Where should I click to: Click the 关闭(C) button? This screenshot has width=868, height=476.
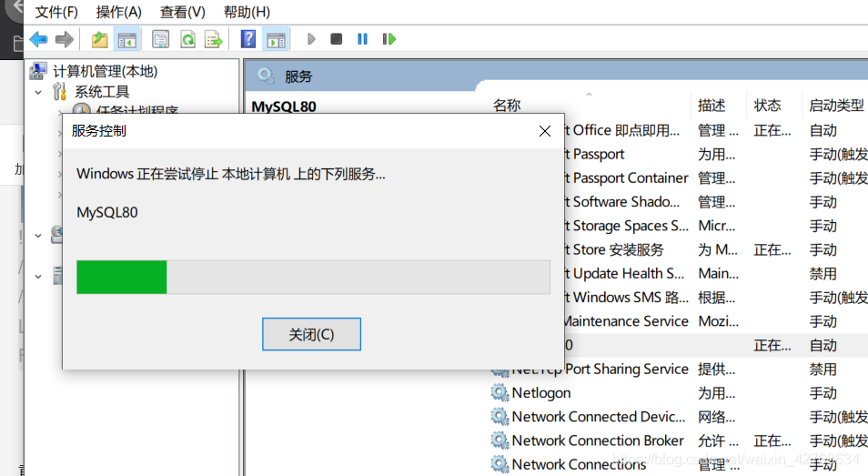tap(312, 334)
